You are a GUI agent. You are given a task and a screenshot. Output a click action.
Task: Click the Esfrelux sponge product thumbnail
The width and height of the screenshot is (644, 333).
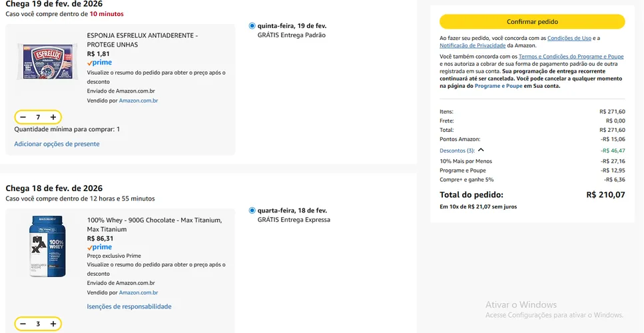pos(48,61)
